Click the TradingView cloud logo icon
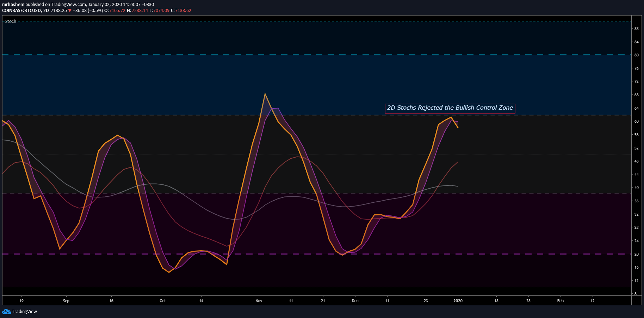This screenshot has height=318, width=644. point(6,311)
